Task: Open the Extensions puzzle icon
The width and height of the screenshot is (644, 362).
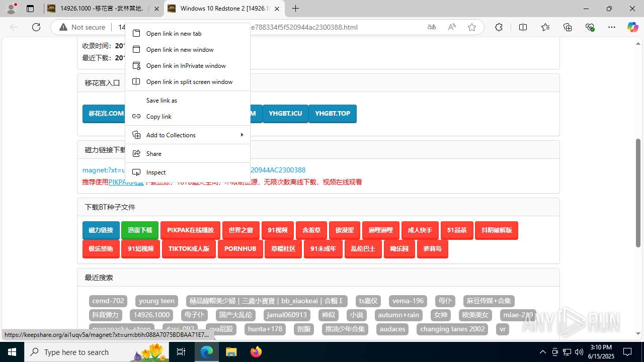Action: (499, 27)
